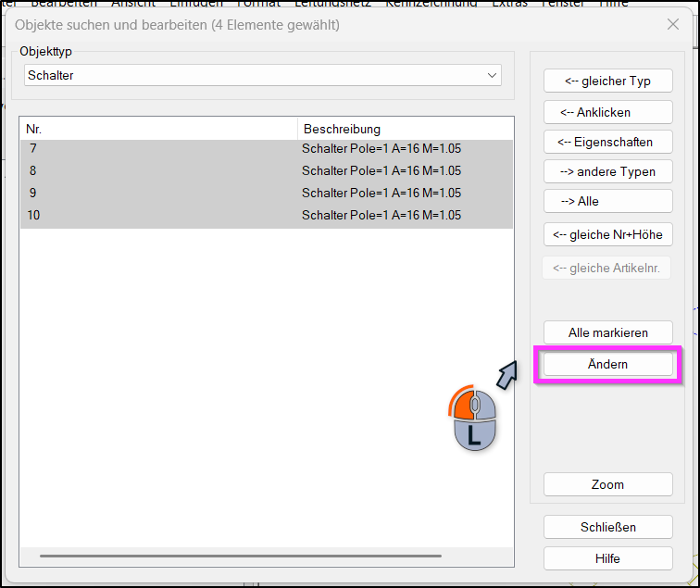Click the '<-- gleiche Nr+Höhe' button
The width and height of the screenshot is (700, 588).
coord(607,234)
